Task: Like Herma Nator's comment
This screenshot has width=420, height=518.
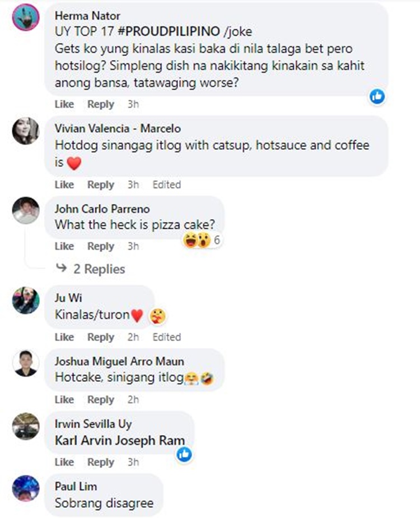Action: click(64, 104)
